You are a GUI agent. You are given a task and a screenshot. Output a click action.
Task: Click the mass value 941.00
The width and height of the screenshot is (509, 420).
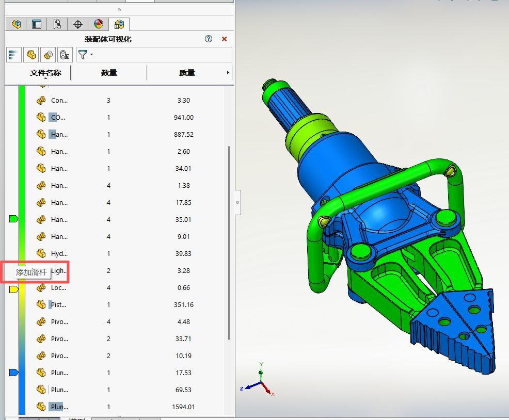pos(184,117)
